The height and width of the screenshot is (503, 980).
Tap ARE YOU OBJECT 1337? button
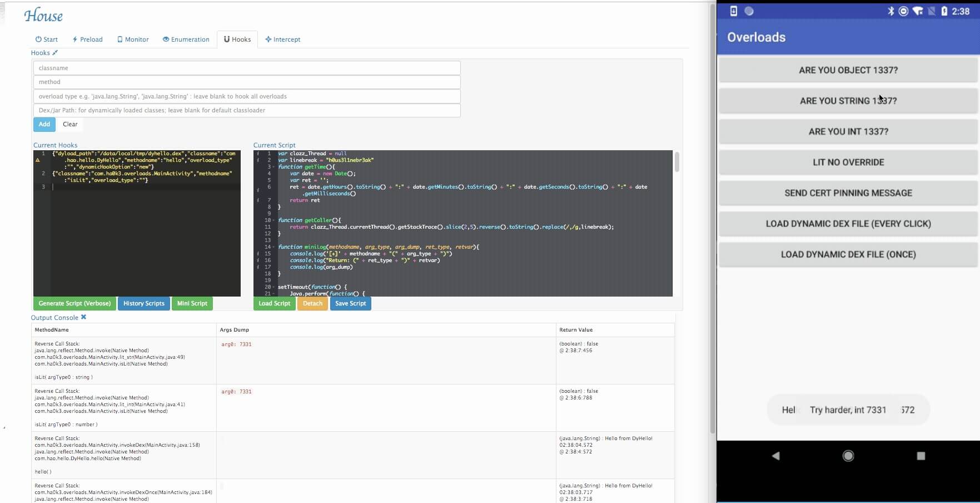pos(848,70)
